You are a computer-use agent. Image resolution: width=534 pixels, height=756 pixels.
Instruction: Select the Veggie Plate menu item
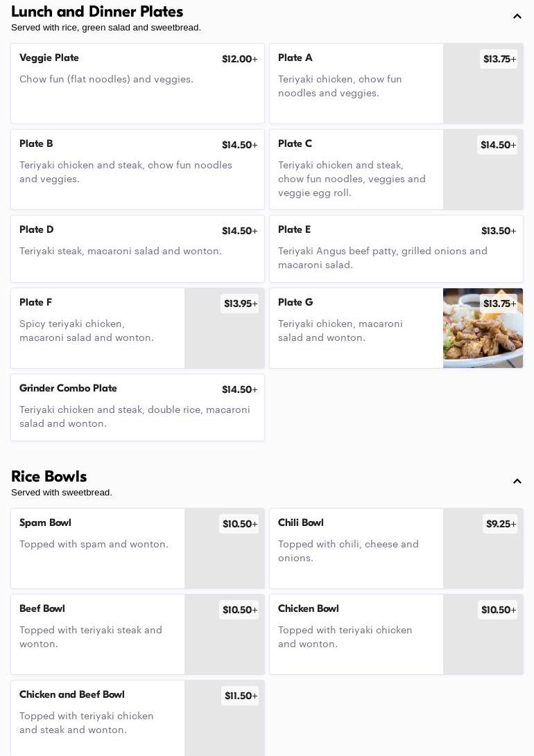[x=137, y=83]
